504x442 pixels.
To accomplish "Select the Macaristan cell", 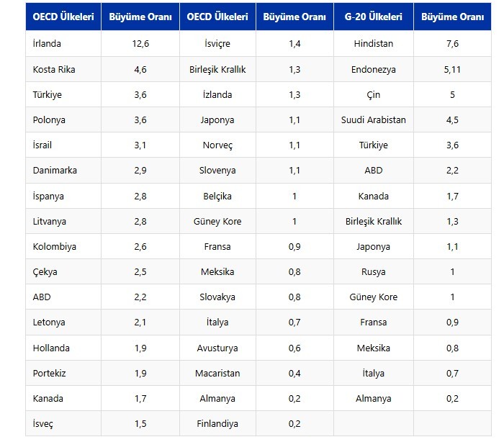I will click(x=217, y=374).
